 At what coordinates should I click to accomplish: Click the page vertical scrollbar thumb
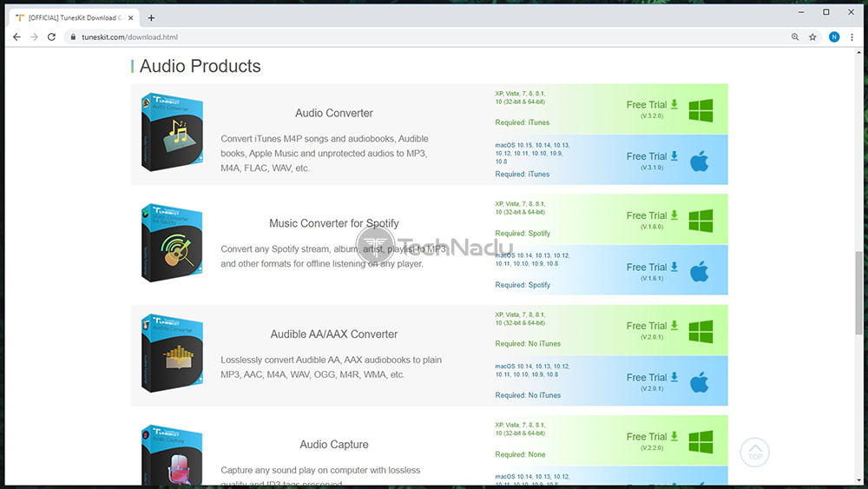click(858, 293)
